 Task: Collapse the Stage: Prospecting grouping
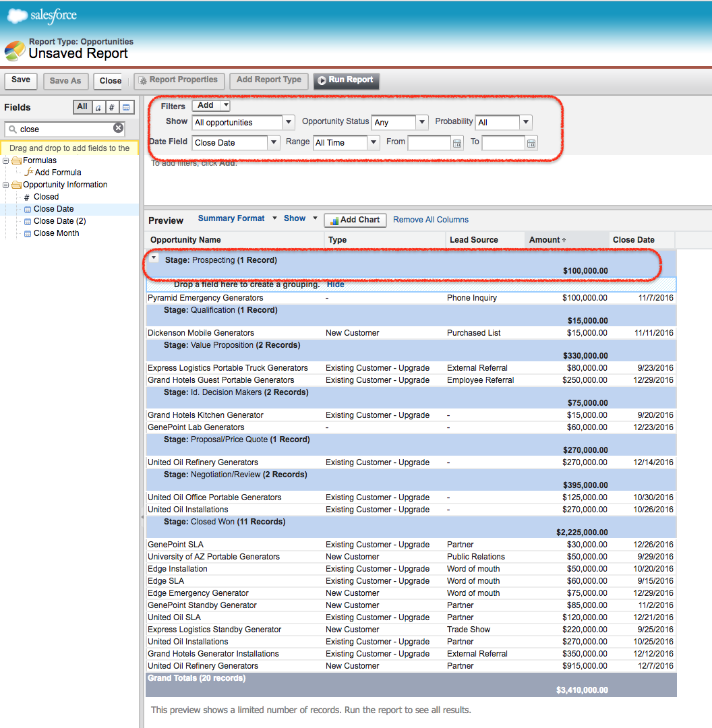pos(154,257)
